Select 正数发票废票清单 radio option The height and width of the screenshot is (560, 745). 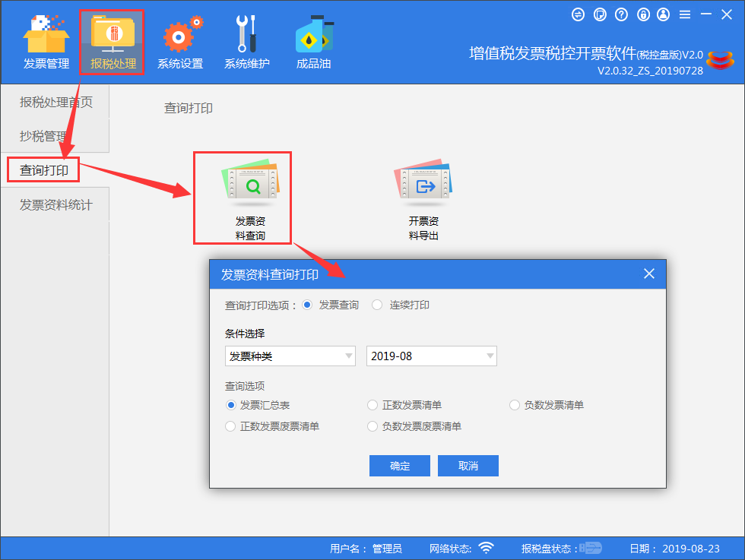point(230,426)
